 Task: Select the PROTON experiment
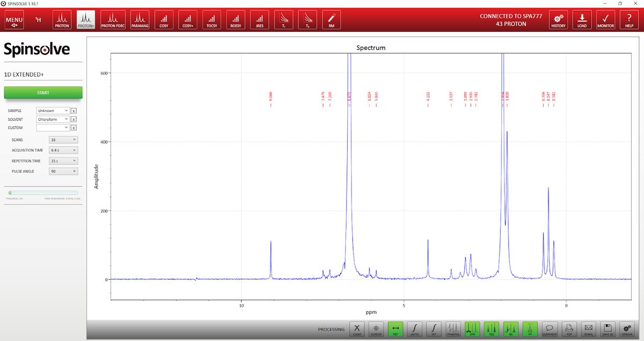click(x=62, y=20)
